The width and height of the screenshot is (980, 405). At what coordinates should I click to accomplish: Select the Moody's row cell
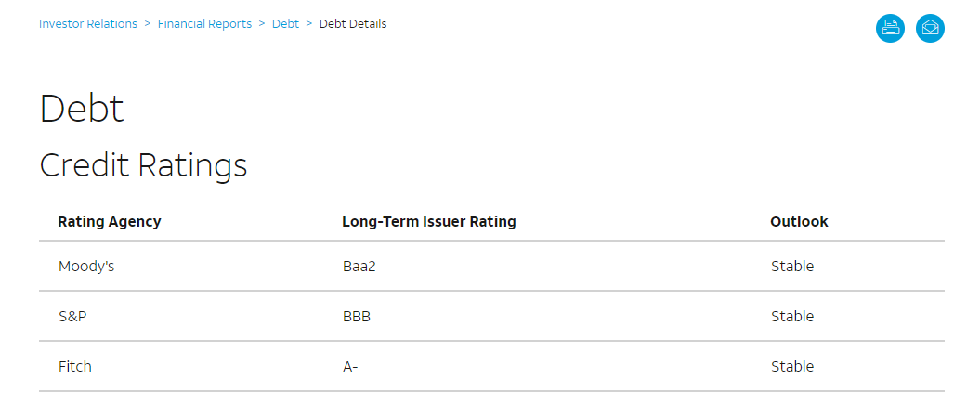click(x=86, y=267)
